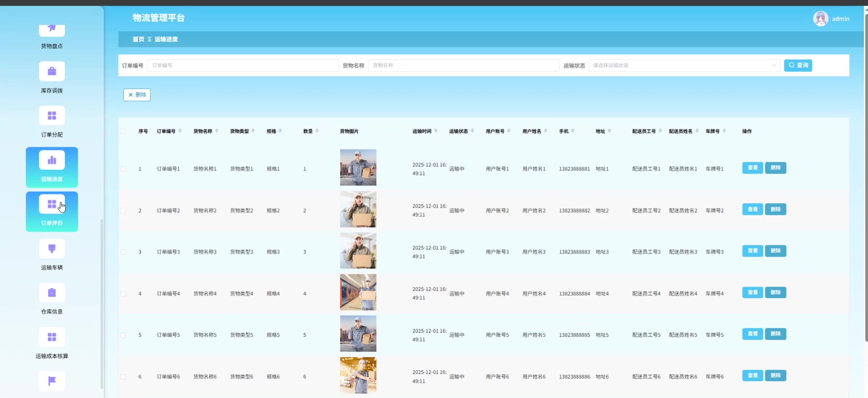Open the 订单评价 sidebar icon
The image size is (868, 398).
coord(52,204)
